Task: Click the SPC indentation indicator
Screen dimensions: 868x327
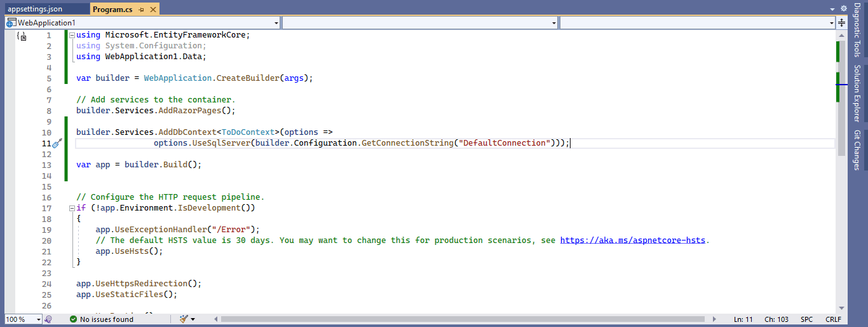Action: [806, 319]
